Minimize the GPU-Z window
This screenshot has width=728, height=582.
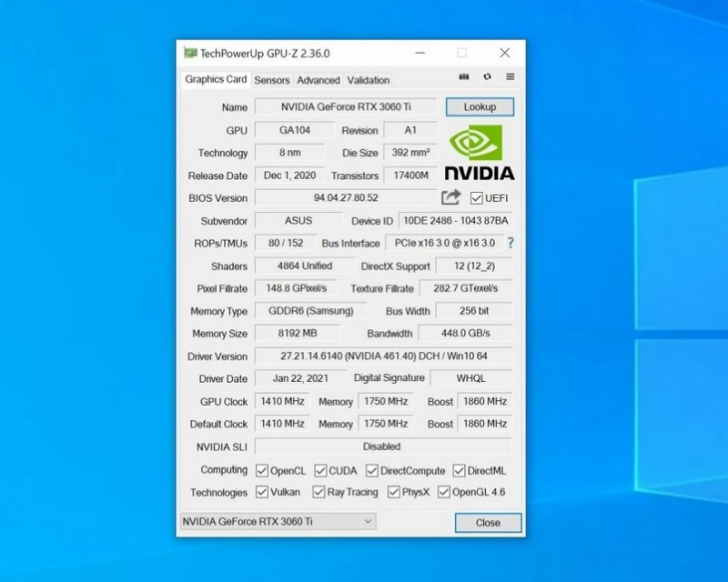(x=420, y=53)
